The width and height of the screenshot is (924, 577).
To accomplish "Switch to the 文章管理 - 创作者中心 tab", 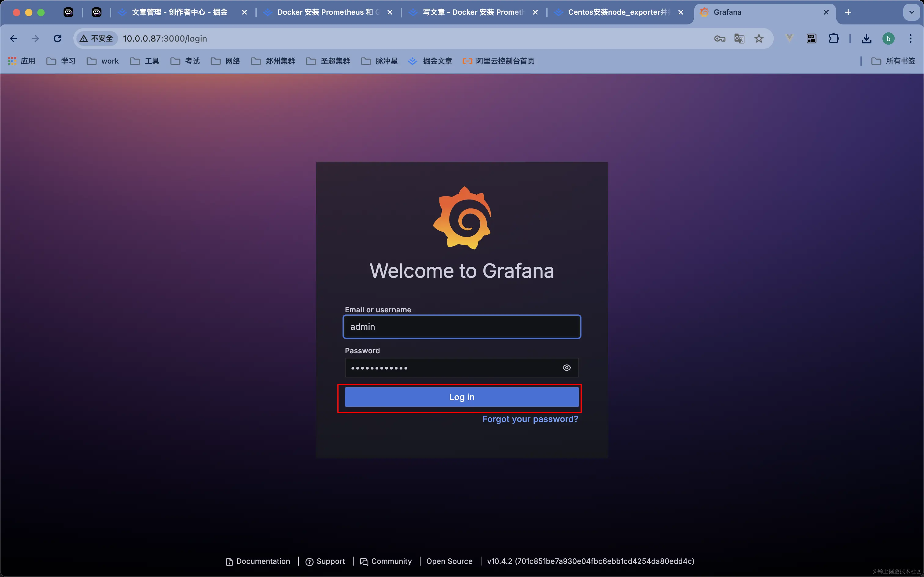I will (179, 12).
